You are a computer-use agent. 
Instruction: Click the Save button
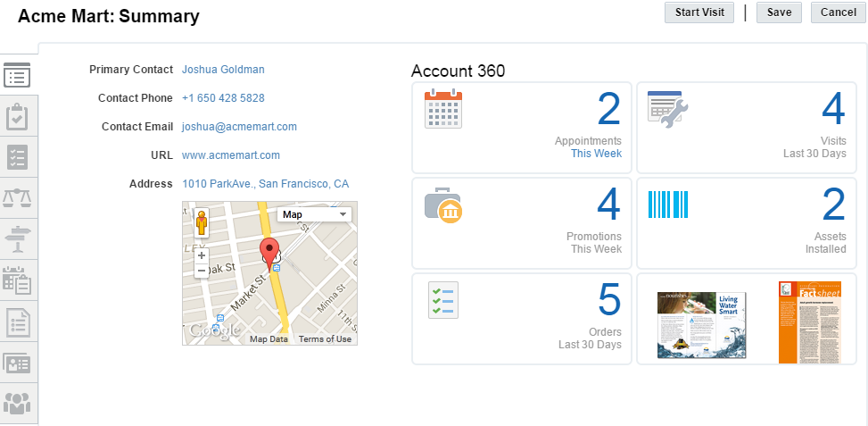pos(779,13)
